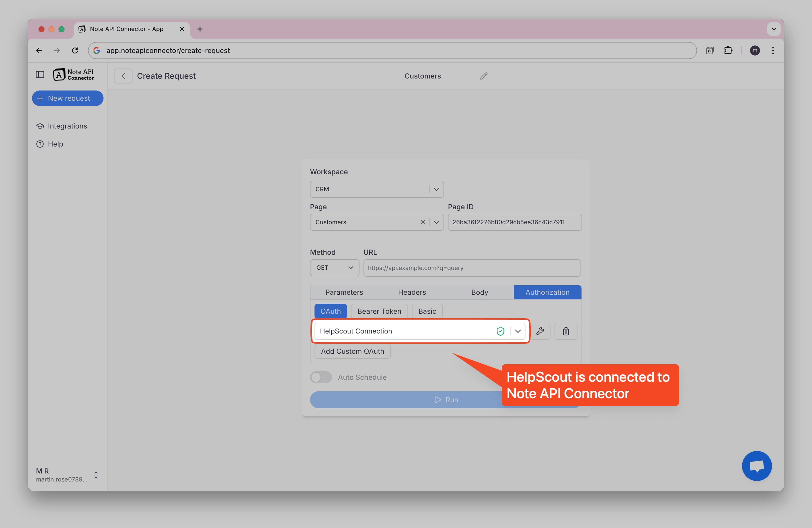812x528 pixels.
Task: Expand the Page dropdown arrow
Action: coord(436,222)
